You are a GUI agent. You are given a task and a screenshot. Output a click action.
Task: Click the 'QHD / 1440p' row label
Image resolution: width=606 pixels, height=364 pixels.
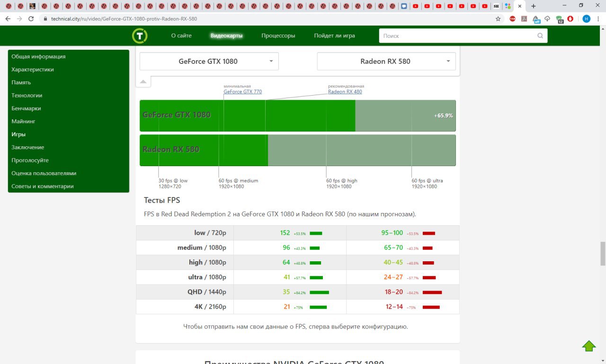pos(207,292)
